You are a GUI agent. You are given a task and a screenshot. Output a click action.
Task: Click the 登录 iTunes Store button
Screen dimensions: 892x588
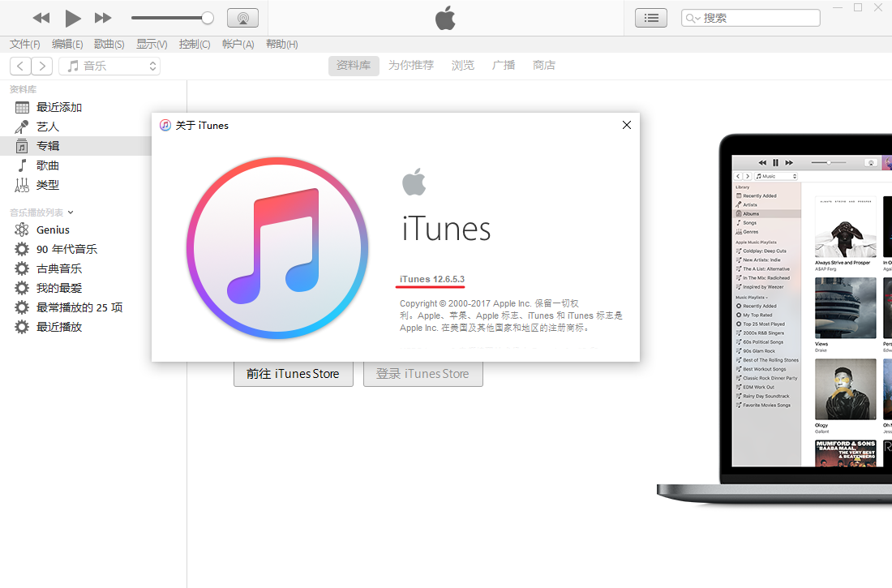click(422, 374)
